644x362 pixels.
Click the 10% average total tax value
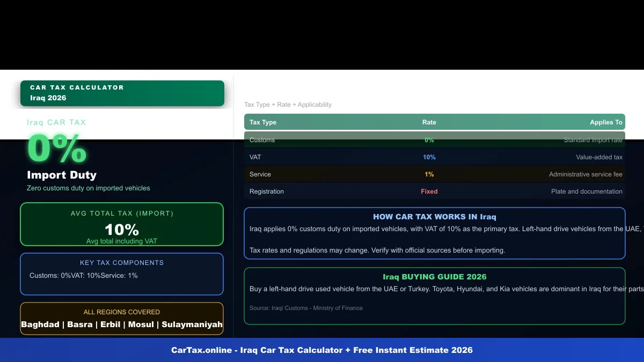[x=122, y=230]
